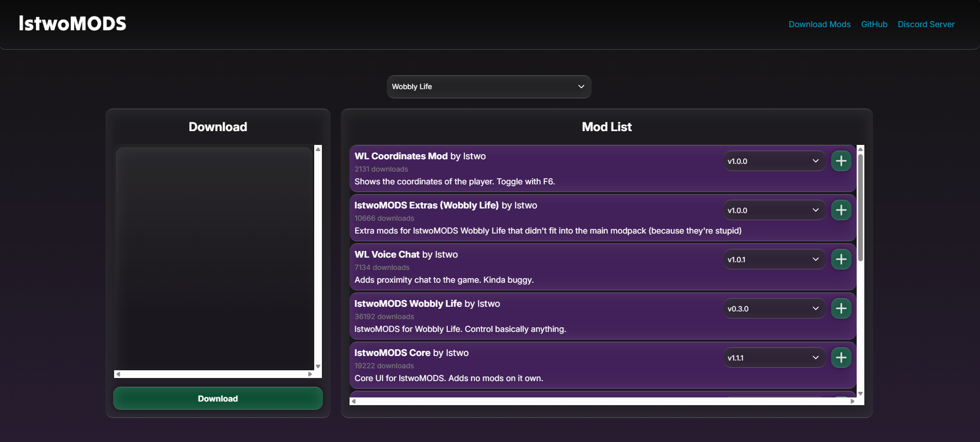Select the IstwoMODS Wobbly Life title text
The height and width of the screenshot is (442, 980).
408,304
